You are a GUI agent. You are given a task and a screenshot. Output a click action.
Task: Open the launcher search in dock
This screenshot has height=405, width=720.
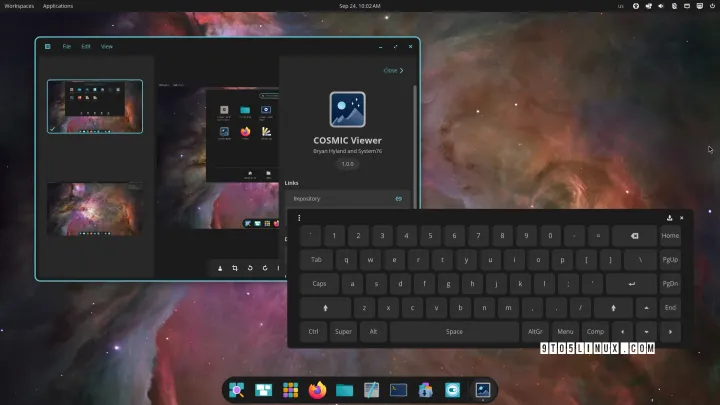tap(236, 390)
